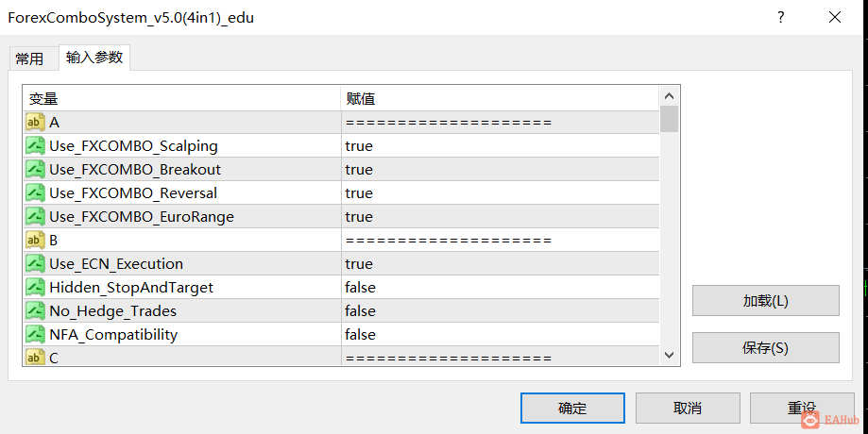Click the scrollbar down arrow in parameter list

pyautogui.click(x=669, y=355)
